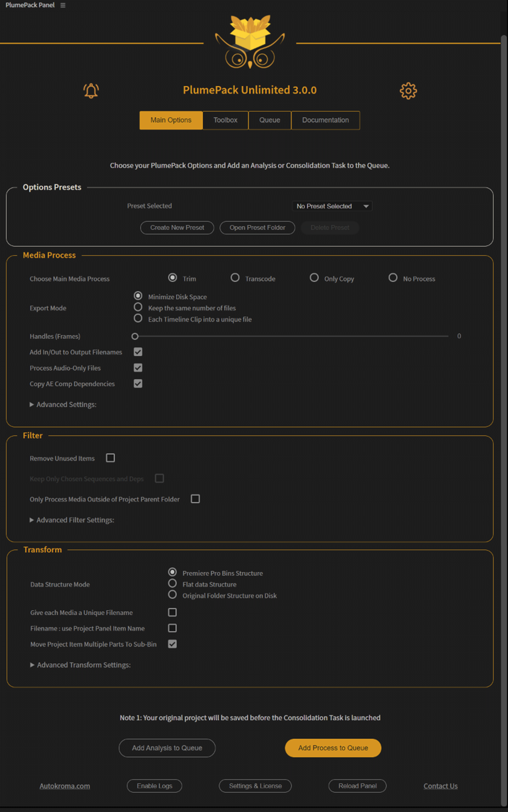Disable Copy AE Comp Dependencies

(138, 383)
